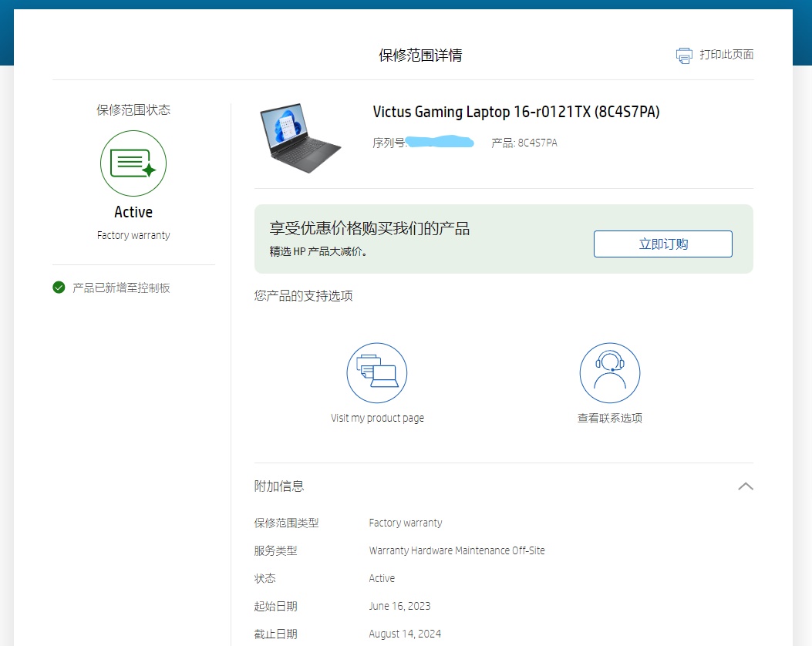The image size is (812, 646).
Task: Collapse the 附加信息 section chevron
Action: pyautogui.click(x=746, y=486)
